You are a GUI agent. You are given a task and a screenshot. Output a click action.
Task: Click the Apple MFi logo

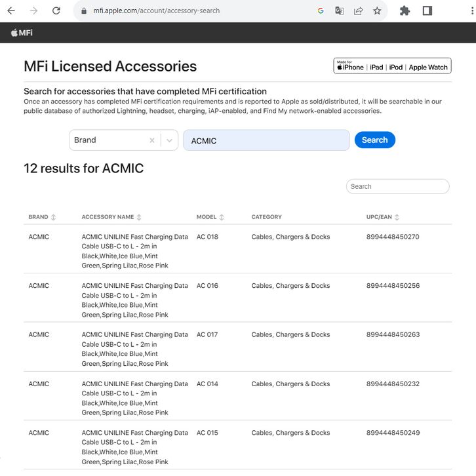click(x=22, y=33)
